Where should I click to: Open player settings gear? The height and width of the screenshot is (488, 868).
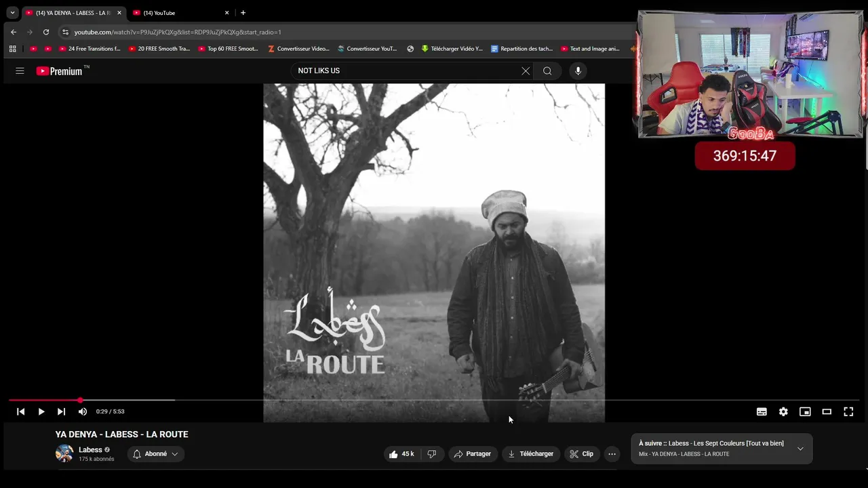(x=783, y=411)
